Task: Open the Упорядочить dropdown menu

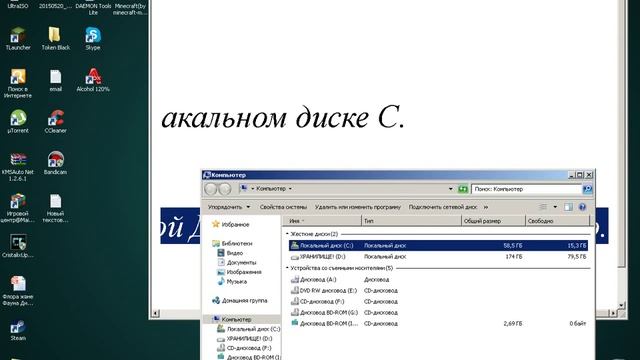Action: tap(229, 207)
